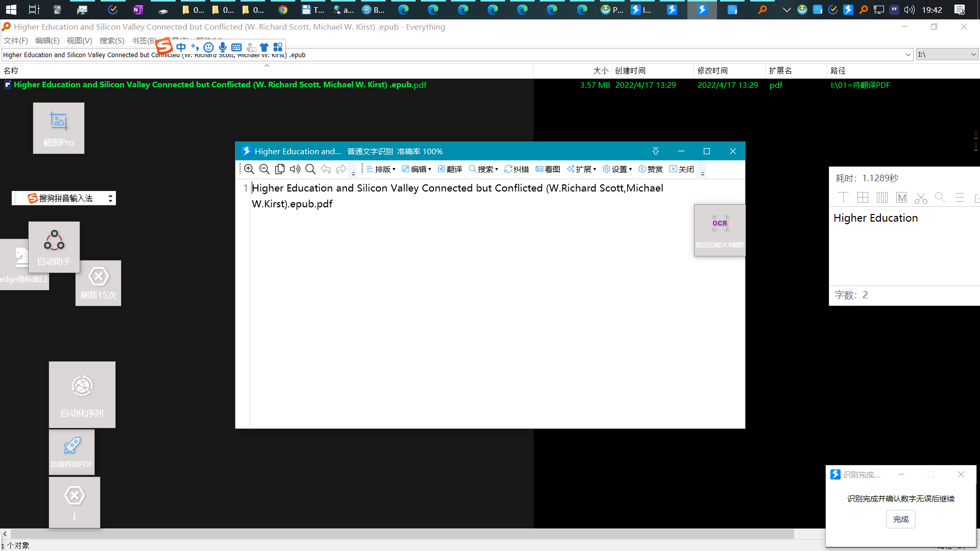Screen dimensions: 980x551
Task: Sort results by 名称 column header
Action: [267, 70]
